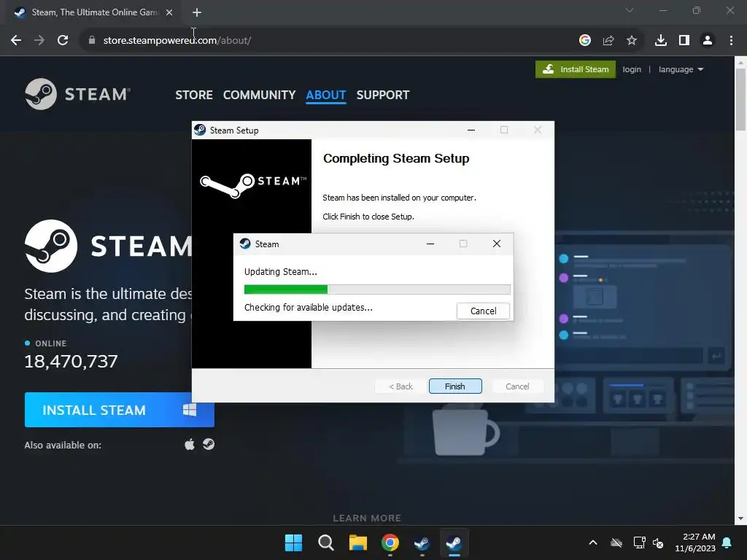The height and width of the screenshot is (560, 747).
Task: Open File Explorer from taskbar
Action: [x=357, y=542]
